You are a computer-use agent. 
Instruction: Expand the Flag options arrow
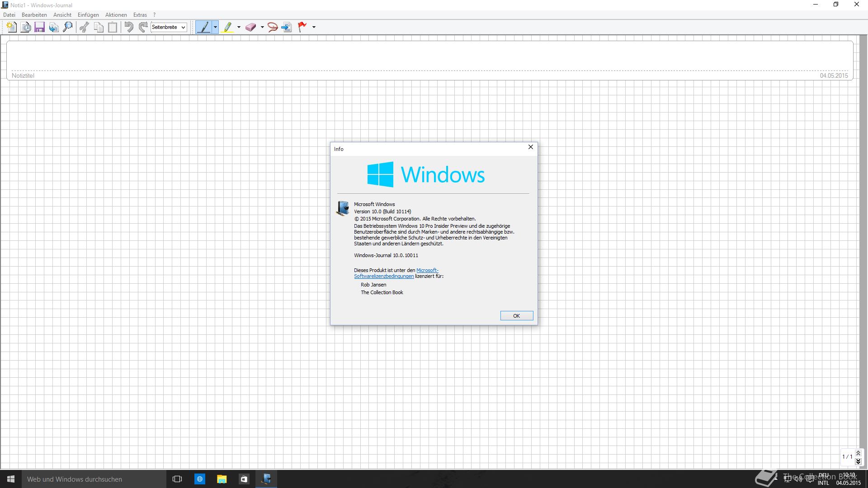314,27
